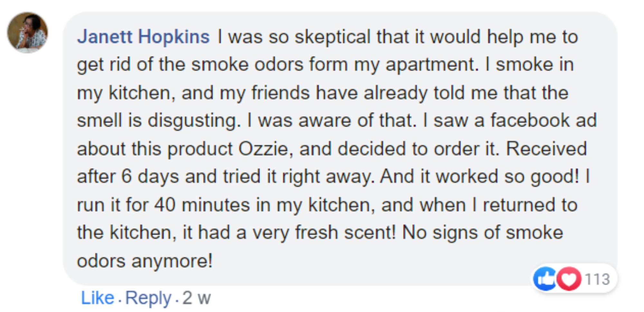Click the word "Ozzie" in the comment
Viewport: 644px width, 312px height.
[x=263, y=149]
